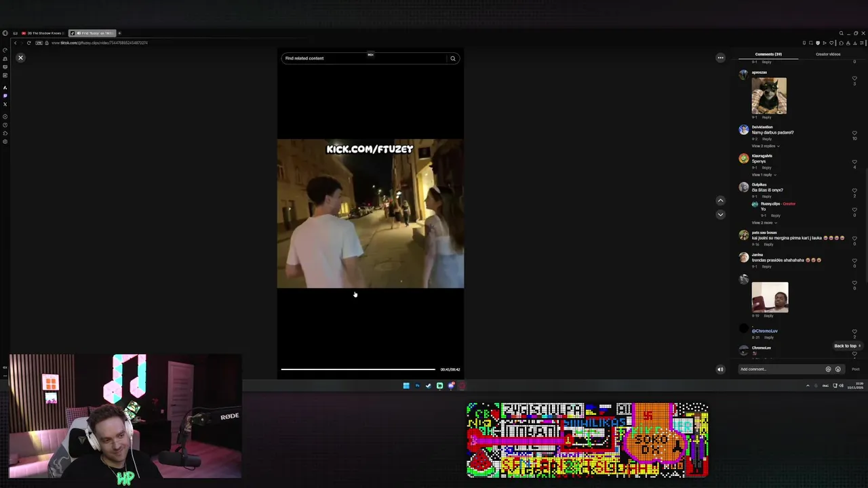The image size is (868, 488).
Task: Click the tiktok.com URL address bar
Action: click(100, 43)
